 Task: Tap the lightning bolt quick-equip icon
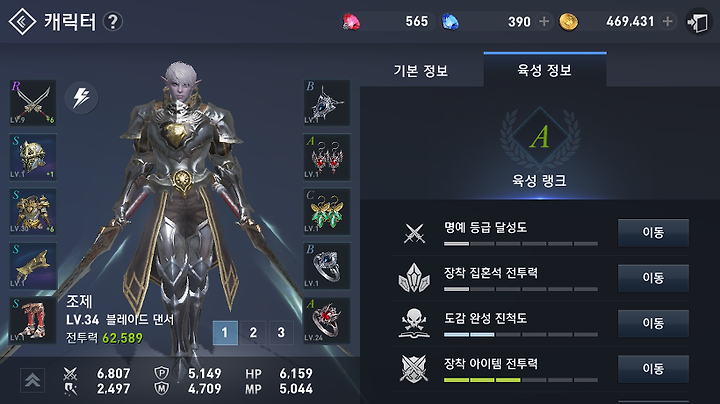[x=81, y=97]
